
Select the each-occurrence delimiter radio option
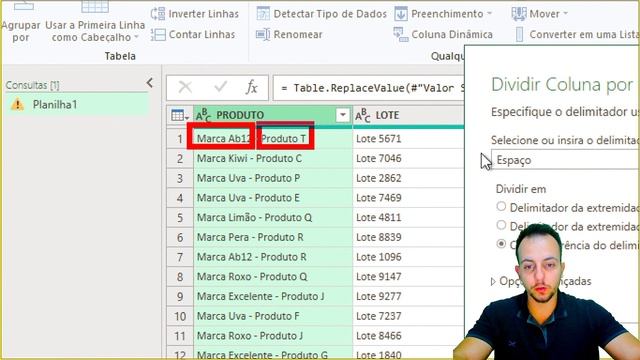[x=501, y=244]
